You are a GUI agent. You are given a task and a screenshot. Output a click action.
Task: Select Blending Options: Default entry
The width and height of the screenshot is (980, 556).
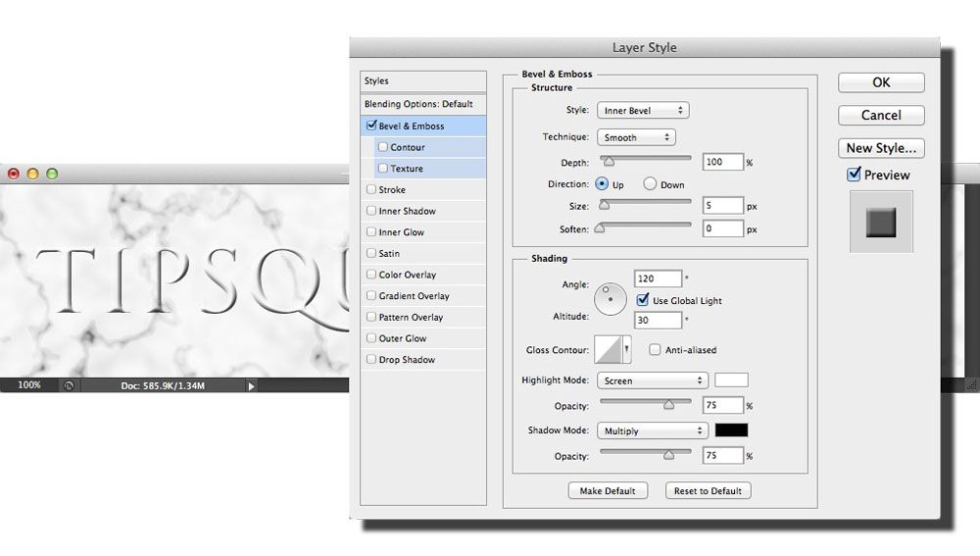(x=423, y=104)
